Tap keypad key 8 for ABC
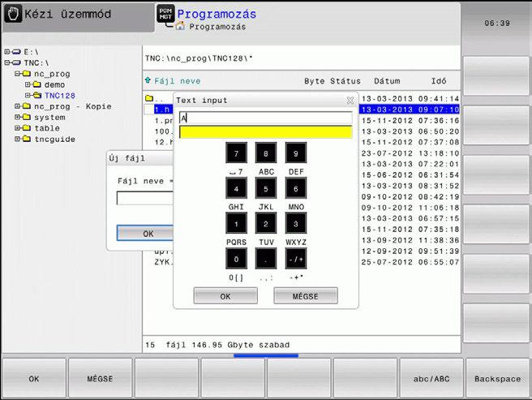 [x=266, y=153]
